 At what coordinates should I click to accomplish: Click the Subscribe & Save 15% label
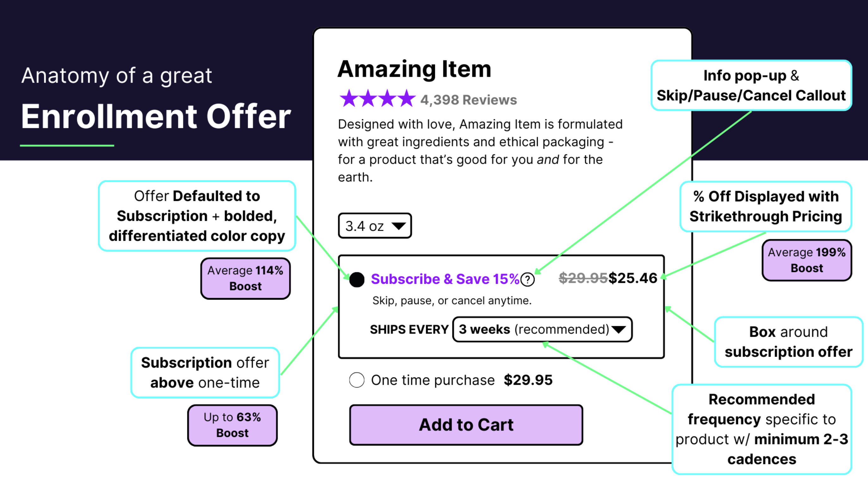[445, 279]
